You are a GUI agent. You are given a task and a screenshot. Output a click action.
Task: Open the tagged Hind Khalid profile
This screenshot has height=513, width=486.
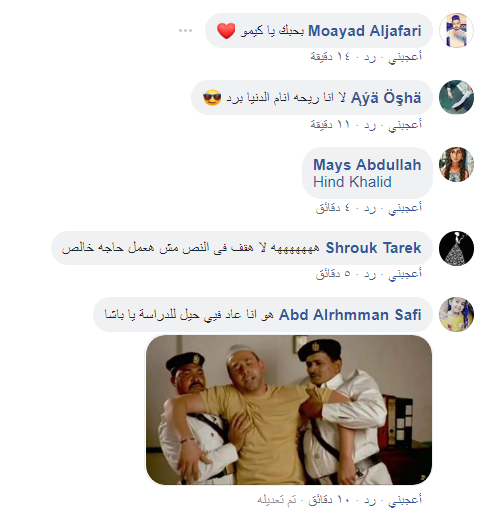point(352,182)
